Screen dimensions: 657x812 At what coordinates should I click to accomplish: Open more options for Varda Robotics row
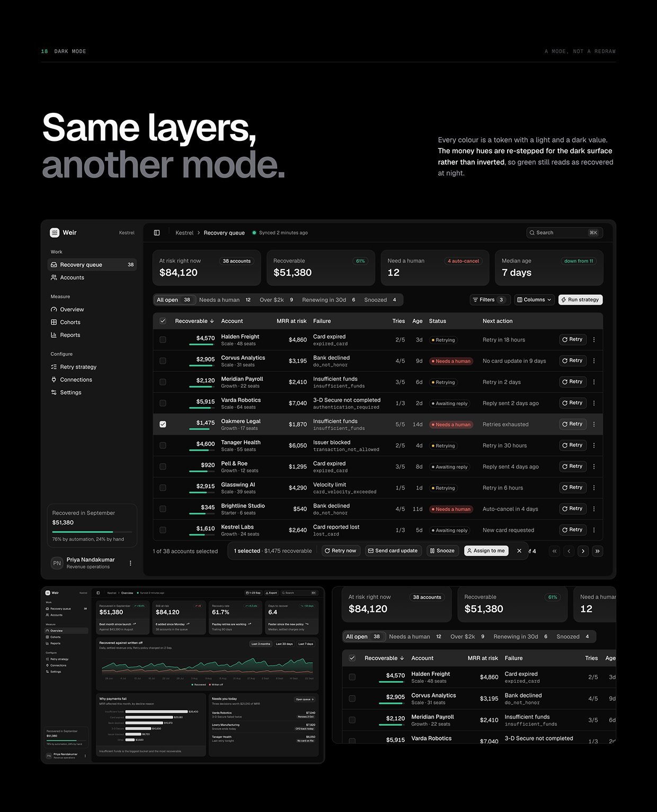[x=594, y=403]
